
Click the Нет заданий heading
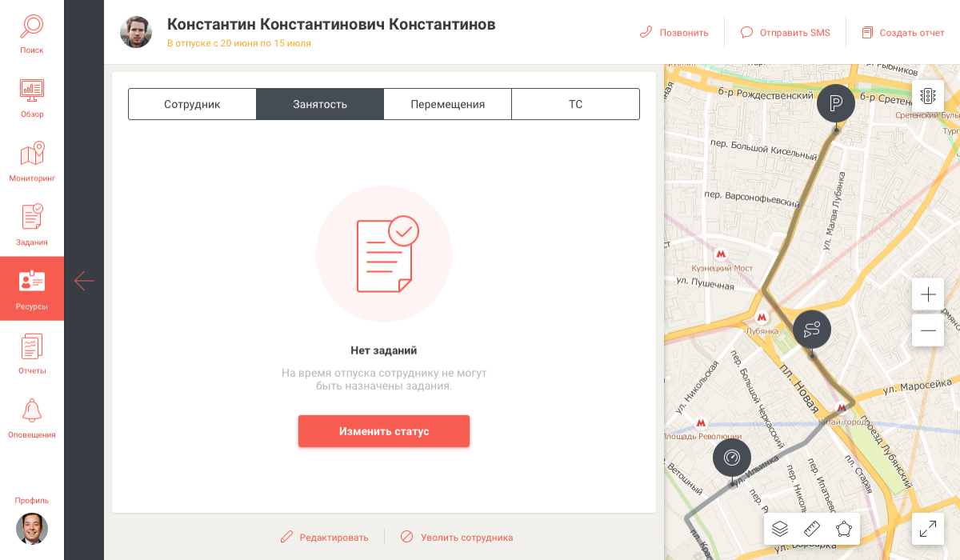click(x=384, y=350)
